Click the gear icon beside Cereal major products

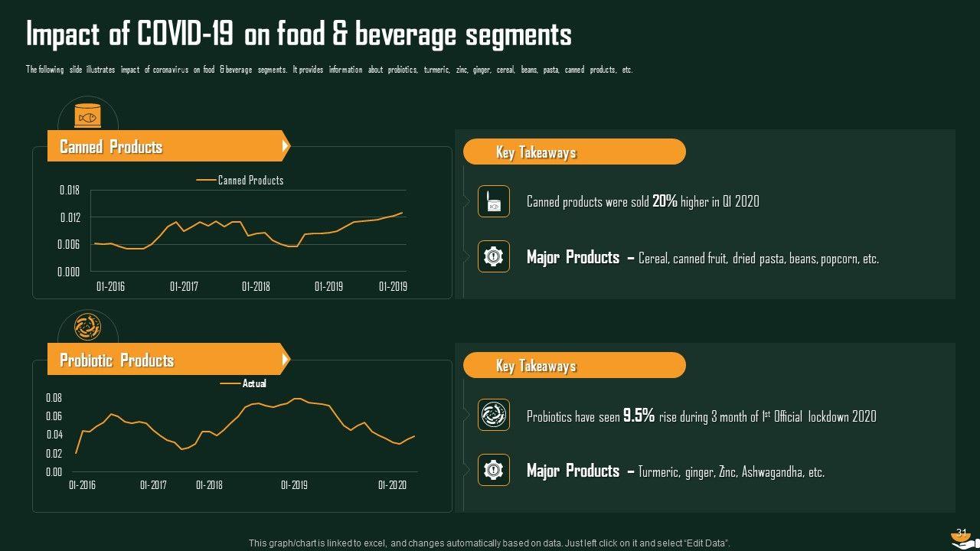[494, 256]
